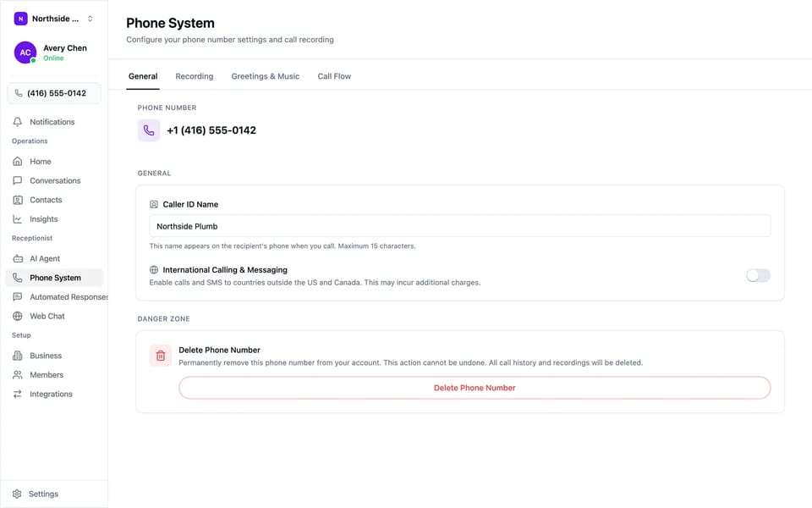Image resolution: width=812 pixels, height=508 pixels.
Task: Navigate to AI Agent
Action: [54, 258]
